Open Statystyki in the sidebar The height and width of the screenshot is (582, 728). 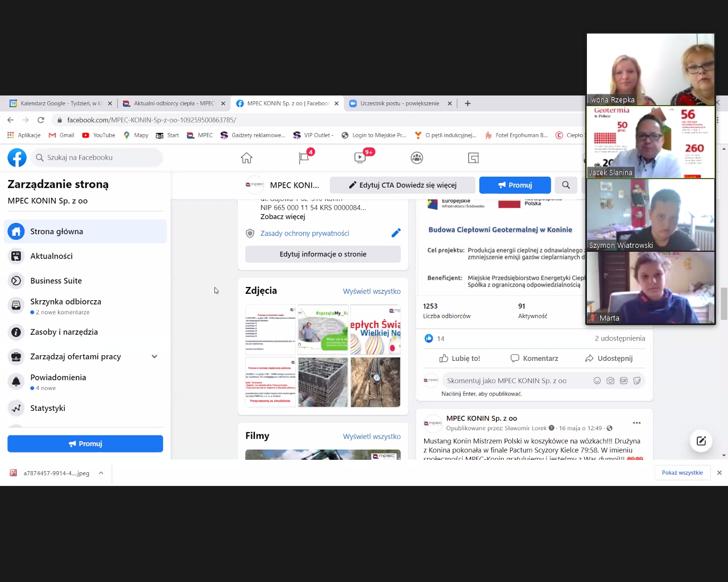[x=48, y=408]
